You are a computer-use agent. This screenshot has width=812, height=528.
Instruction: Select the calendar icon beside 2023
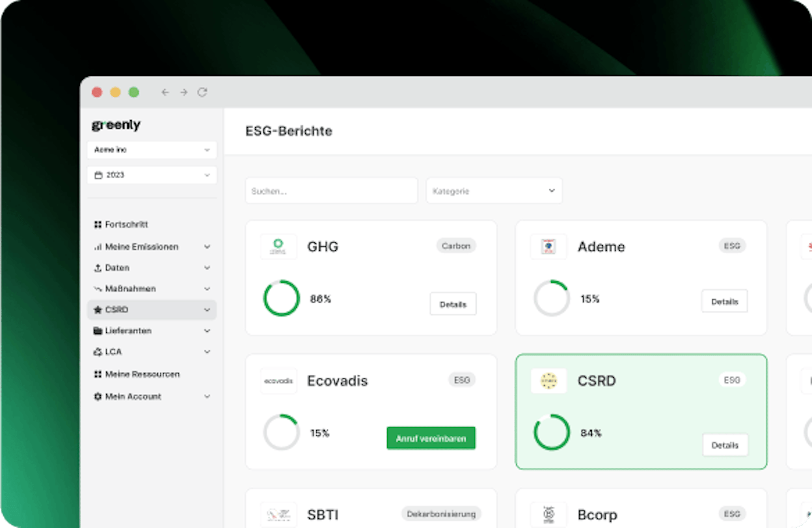(x=99, y=175)
